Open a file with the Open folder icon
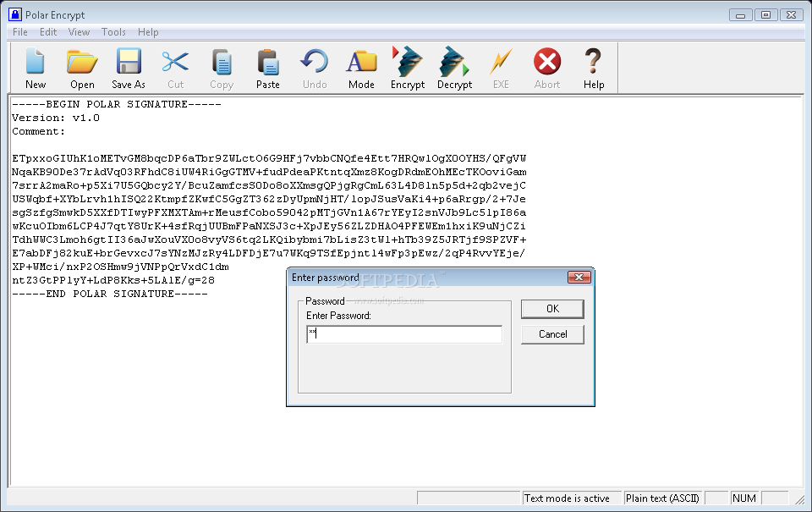 [x=82, y=62]
